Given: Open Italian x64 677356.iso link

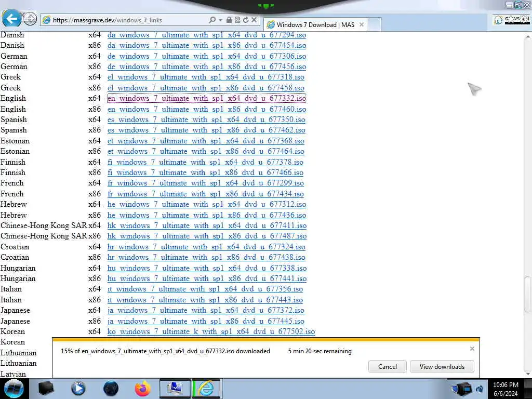Looking at the screenshot, I should 205,289.
